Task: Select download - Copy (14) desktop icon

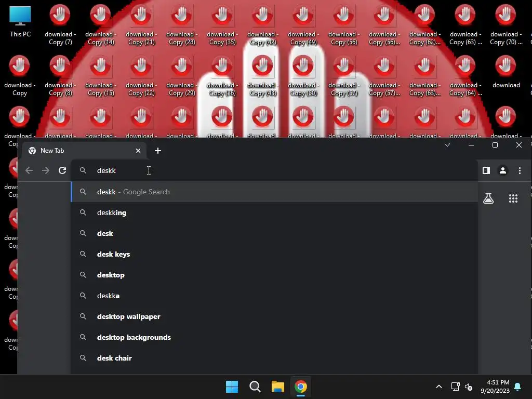Action: click(x=100, y=25)
